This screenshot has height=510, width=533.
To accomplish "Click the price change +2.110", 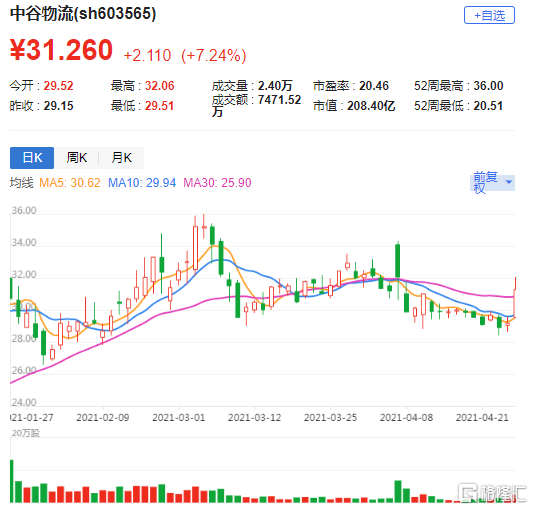I will pyautogui.click(x=147, y=55).
